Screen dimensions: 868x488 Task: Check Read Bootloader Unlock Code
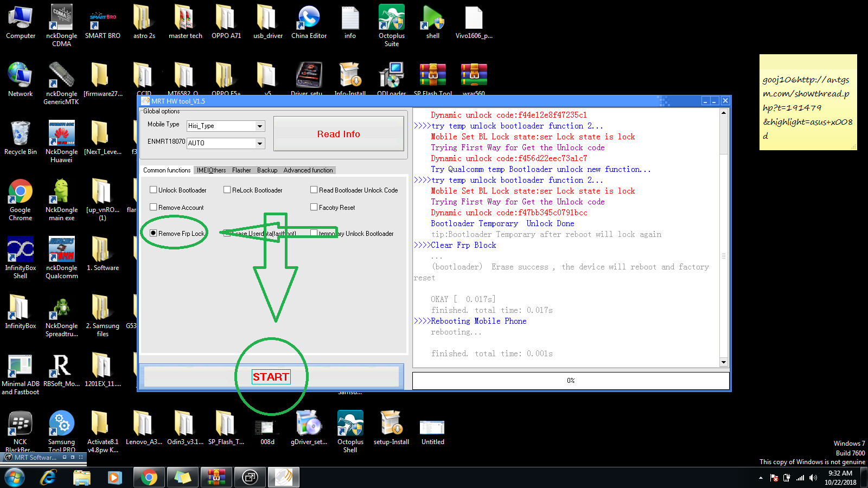coord(314,190)
